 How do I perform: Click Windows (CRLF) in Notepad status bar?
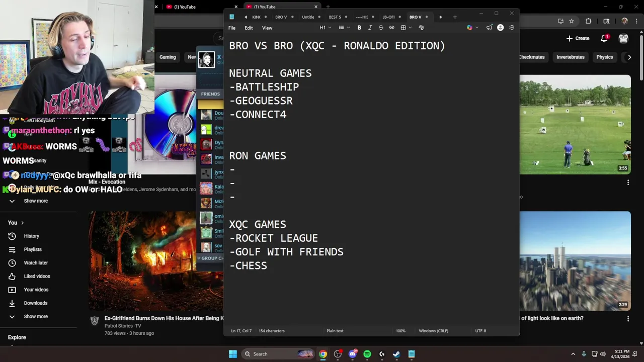tap(433, 331)
